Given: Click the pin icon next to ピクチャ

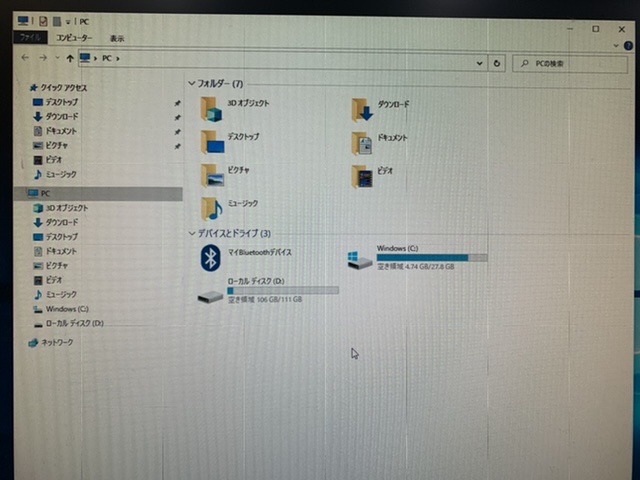Looking at the screenshot, I should coord(177,146).
